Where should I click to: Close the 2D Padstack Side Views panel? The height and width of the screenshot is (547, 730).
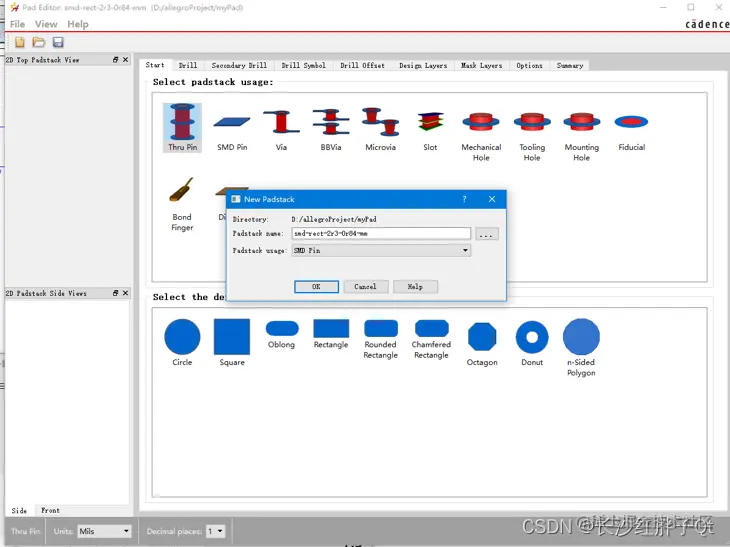[x=125, y=293]
